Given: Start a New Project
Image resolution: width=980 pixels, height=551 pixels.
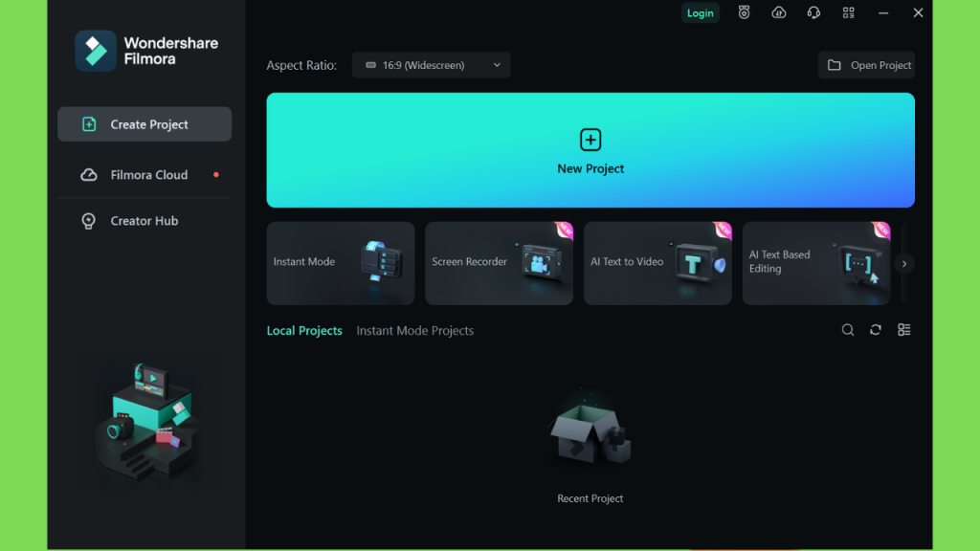Looking at the screenshot, I should tap(590, 150).
